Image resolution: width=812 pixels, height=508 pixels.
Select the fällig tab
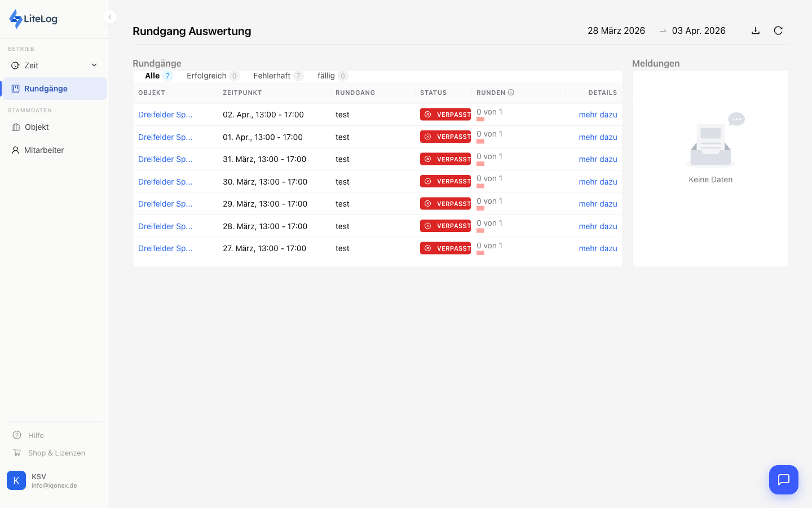coord(326,76)
